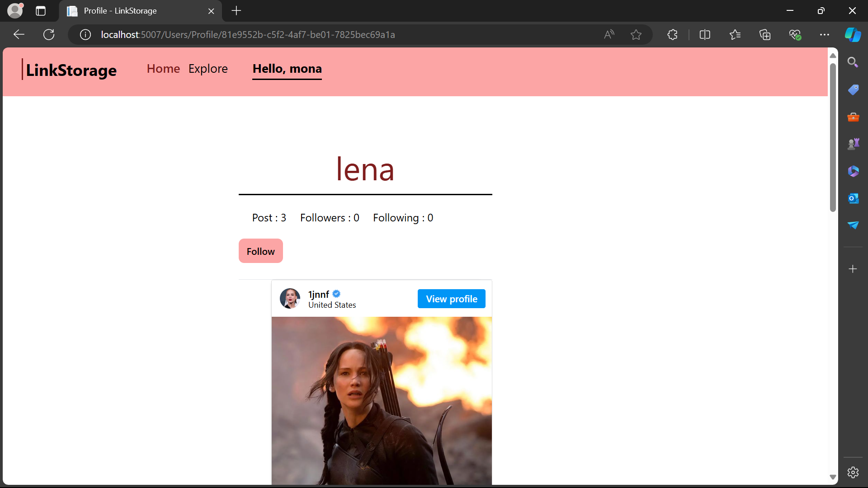The height and width of the screenshot is (488, 868).
Task: Add this page to favorites
Action: (636, 34)
